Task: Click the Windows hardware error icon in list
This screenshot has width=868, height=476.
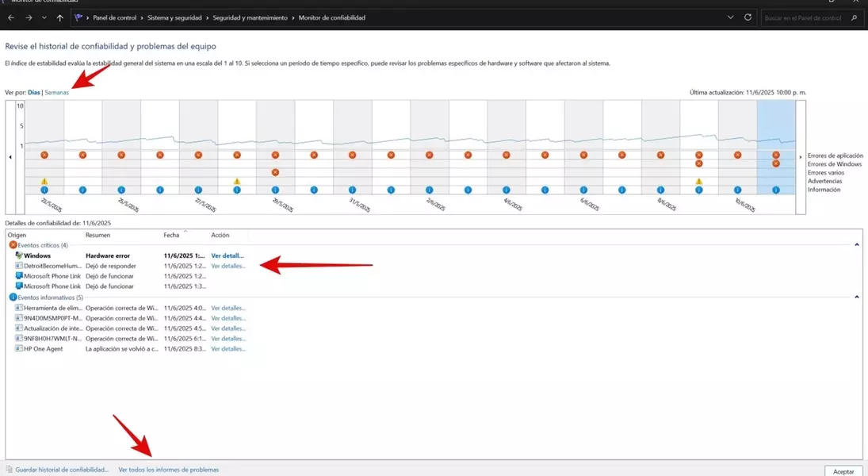Action: [19, 255]
